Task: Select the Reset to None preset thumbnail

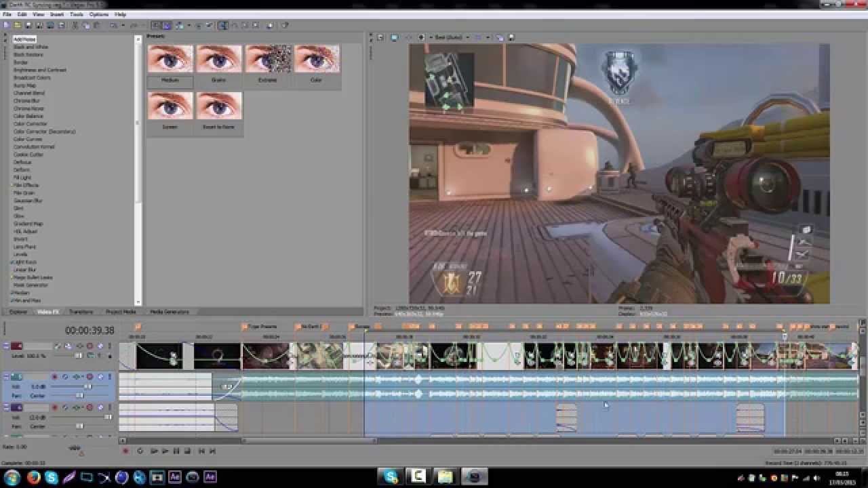Action: pyautogui.click(x=219, y=106)
